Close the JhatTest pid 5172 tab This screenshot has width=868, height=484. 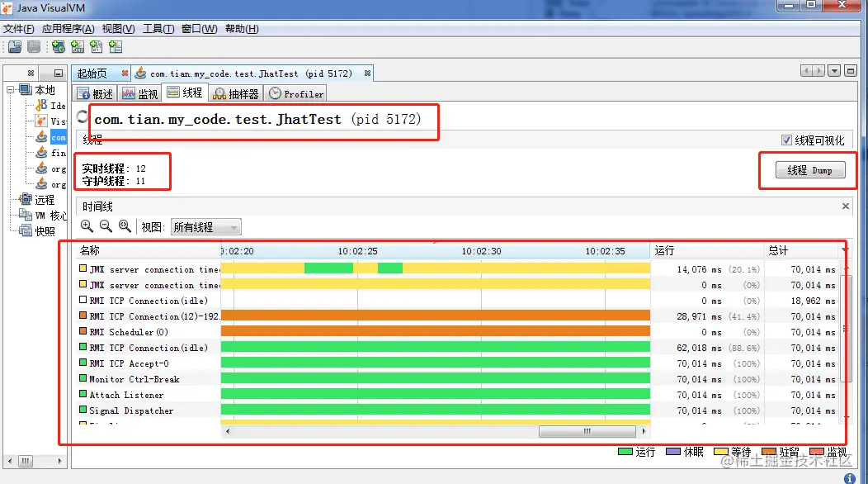[x=367, y=74]
